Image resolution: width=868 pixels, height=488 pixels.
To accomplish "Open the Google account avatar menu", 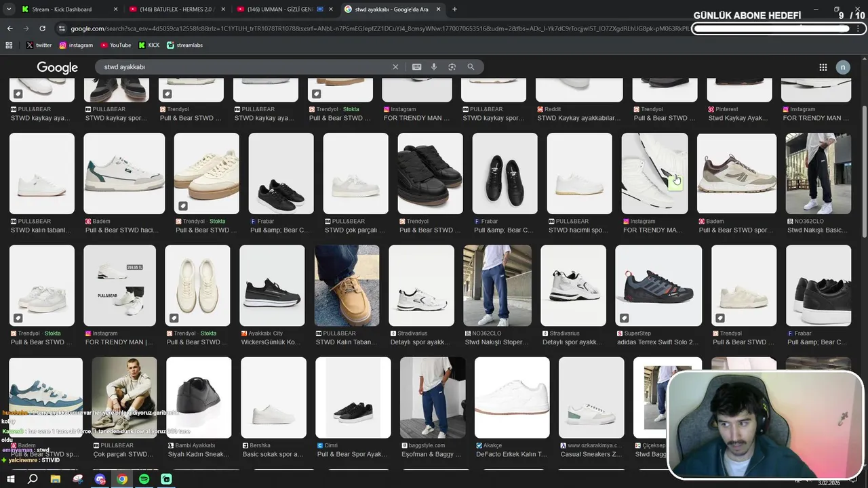I will [843, 67].
